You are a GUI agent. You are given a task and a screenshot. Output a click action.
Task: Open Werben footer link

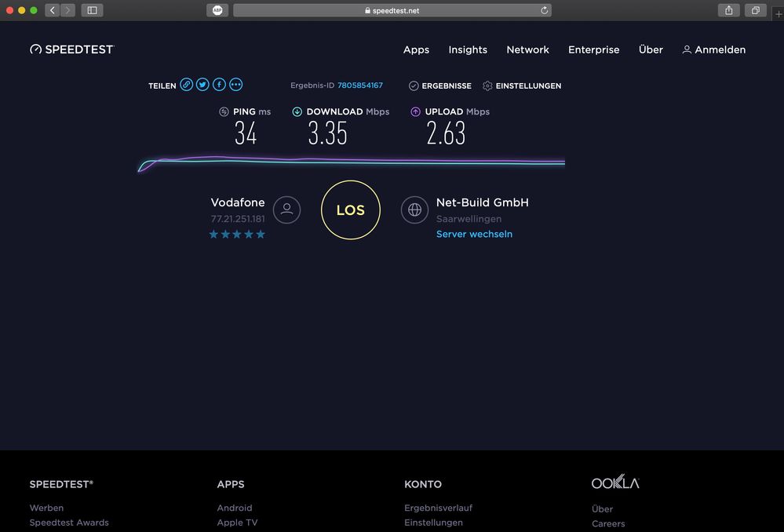[x=46, y=508]
